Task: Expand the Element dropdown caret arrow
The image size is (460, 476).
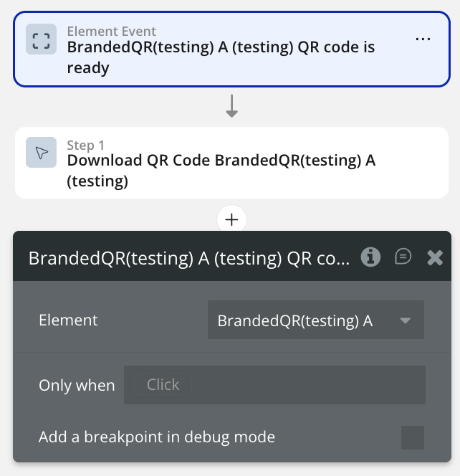Action: pyautogui.click(x=406, y=320)
